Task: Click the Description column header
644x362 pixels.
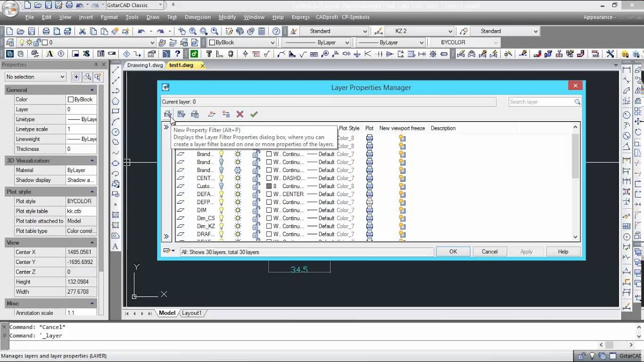Action: click(443, 128)
